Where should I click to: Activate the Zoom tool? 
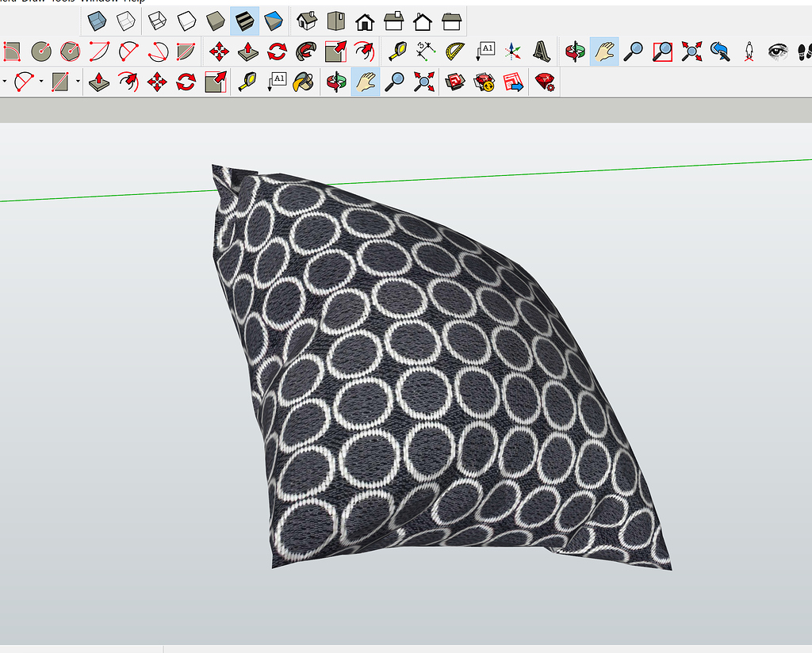pos(635,50)
